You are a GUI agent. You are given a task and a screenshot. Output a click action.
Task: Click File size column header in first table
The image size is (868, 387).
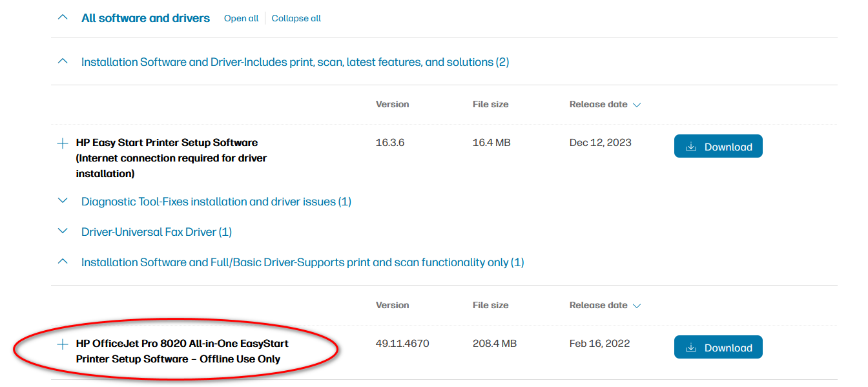[491, 104]
